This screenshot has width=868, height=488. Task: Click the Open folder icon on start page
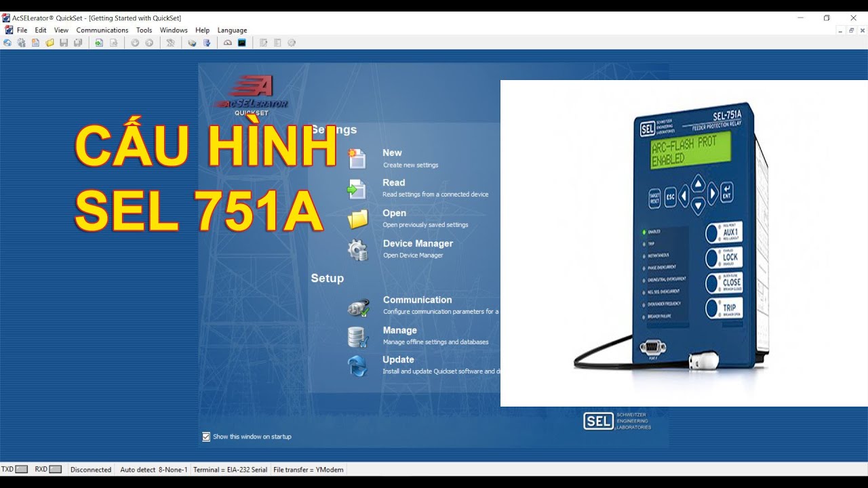click(x=357, y=219)
